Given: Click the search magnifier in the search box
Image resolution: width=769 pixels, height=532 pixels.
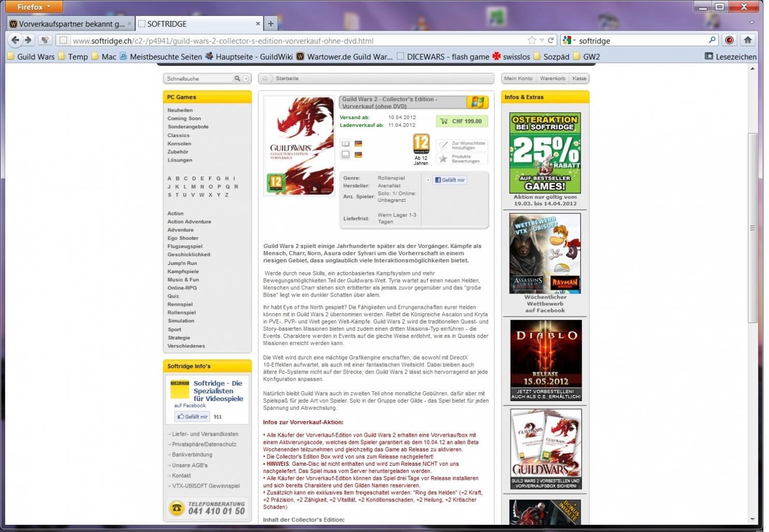Looking at the screenshot, I should [x=713, y=40].
